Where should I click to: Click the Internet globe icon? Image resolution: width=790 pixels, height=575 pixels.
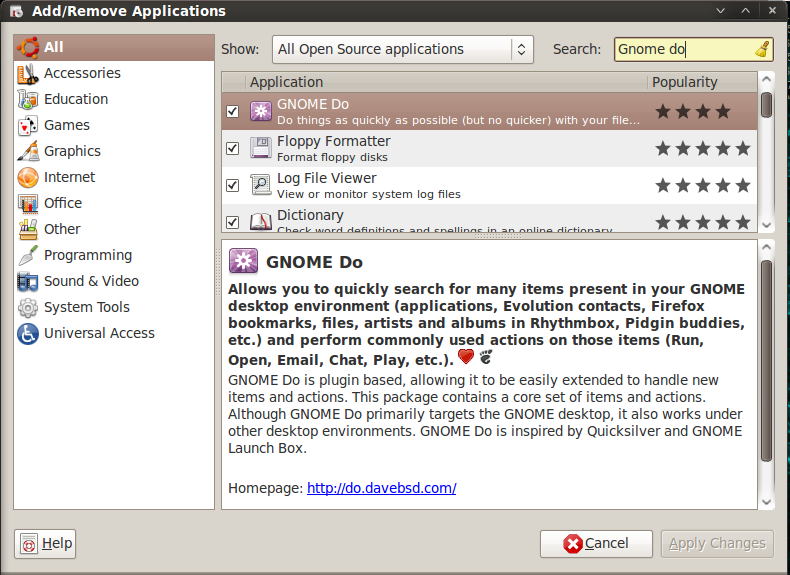coord(28,177)
